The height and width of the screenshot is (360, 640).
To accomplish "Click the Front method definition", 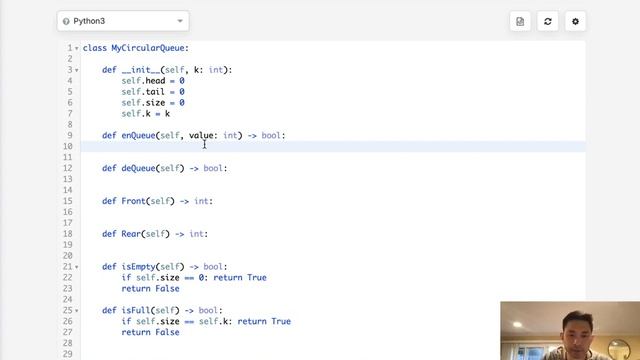I will (x=158, y=201).
